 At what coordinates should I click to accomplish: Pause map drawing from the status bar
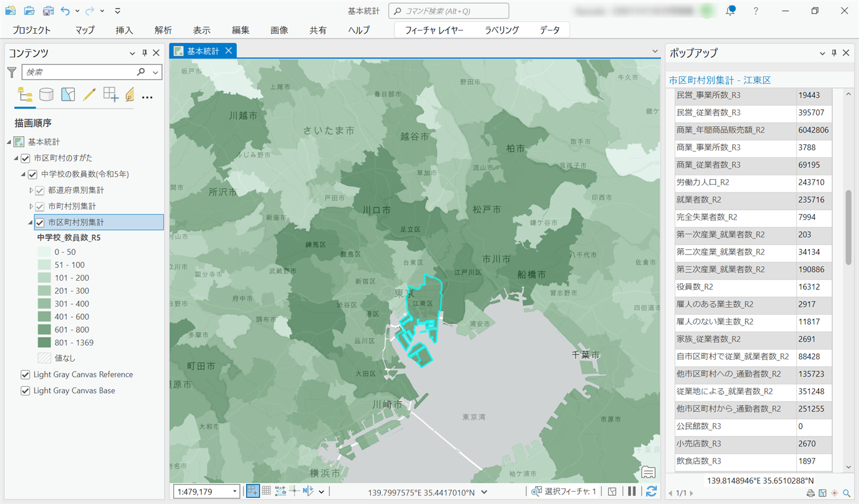631,491
